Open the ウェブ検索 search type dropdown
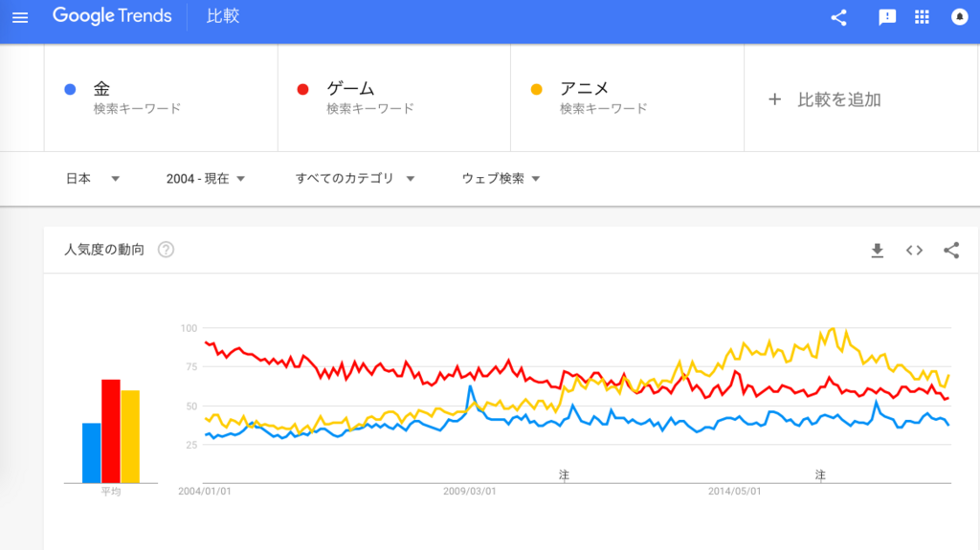980x550 pixels. [501, 179]
